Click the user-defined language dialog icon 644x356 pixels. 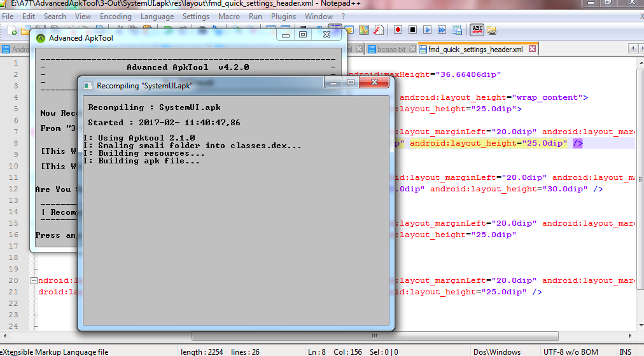(349, 29)
